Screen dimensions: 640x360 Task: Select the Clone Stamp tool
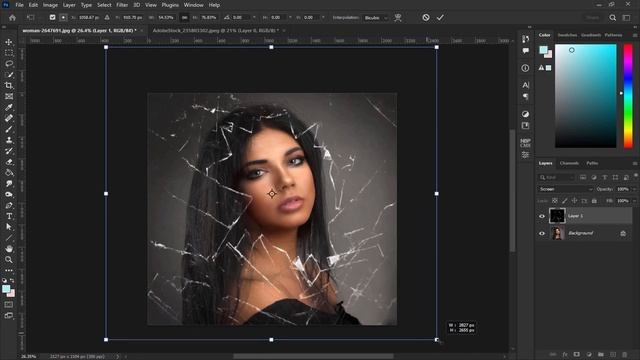point(9,140)
